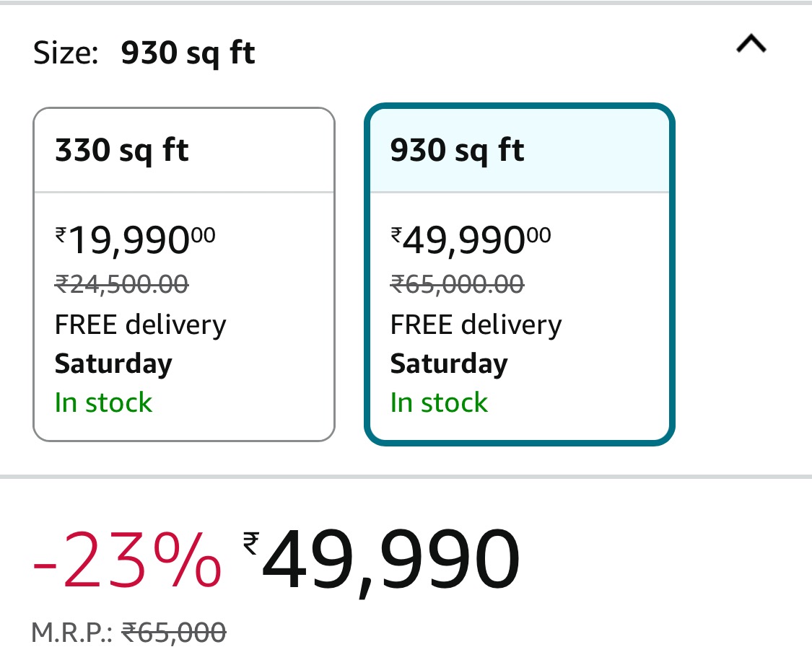812x665 pixels.
Task: Click the Size: 930 sq ft heading
Action: pos(144,53)
